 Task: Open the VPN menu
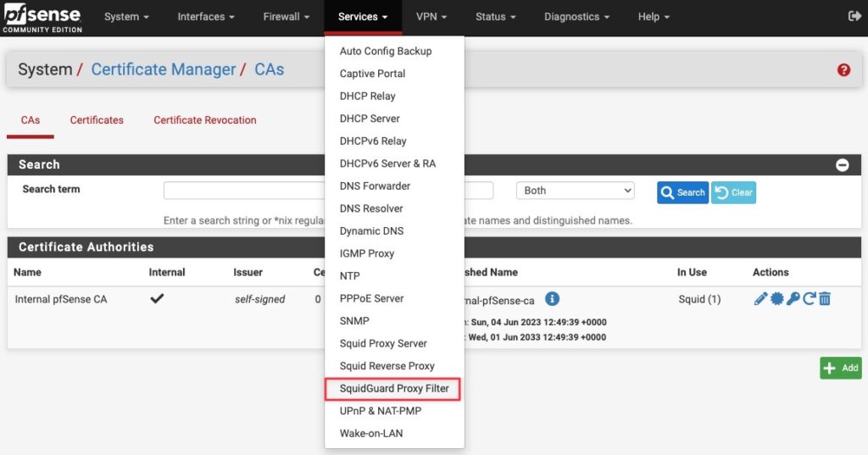[431, 17]
